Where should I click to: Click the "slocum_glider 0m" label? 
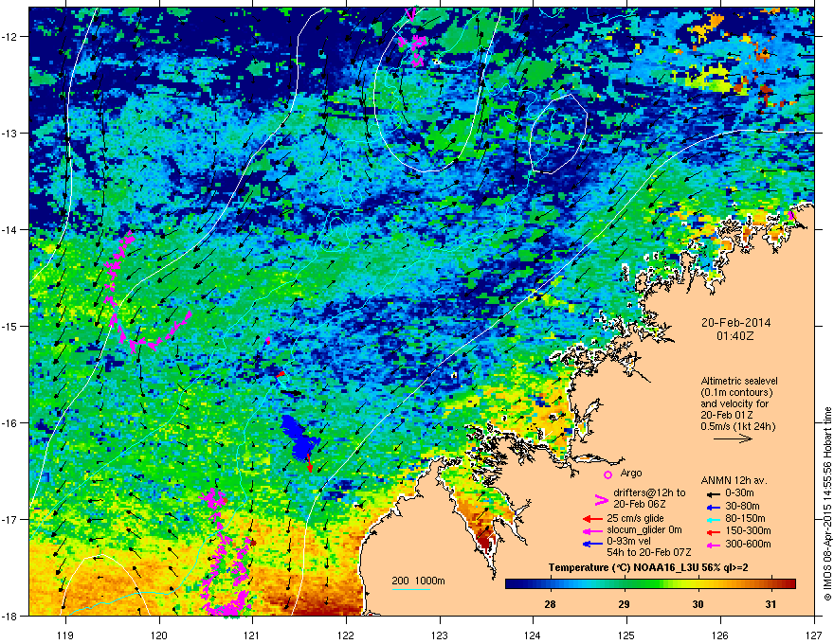tap(644, 530)
